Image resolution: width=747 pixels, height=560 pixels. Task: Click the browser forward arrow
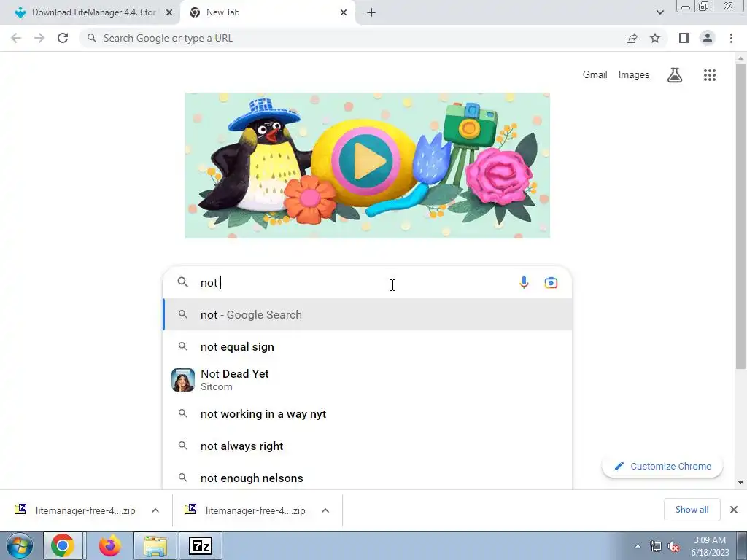click(39, 38)
